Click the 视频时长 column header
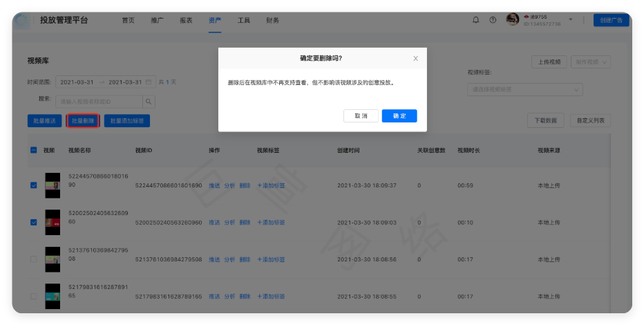Viewport: 644px width, 325px height. [468, 150]
